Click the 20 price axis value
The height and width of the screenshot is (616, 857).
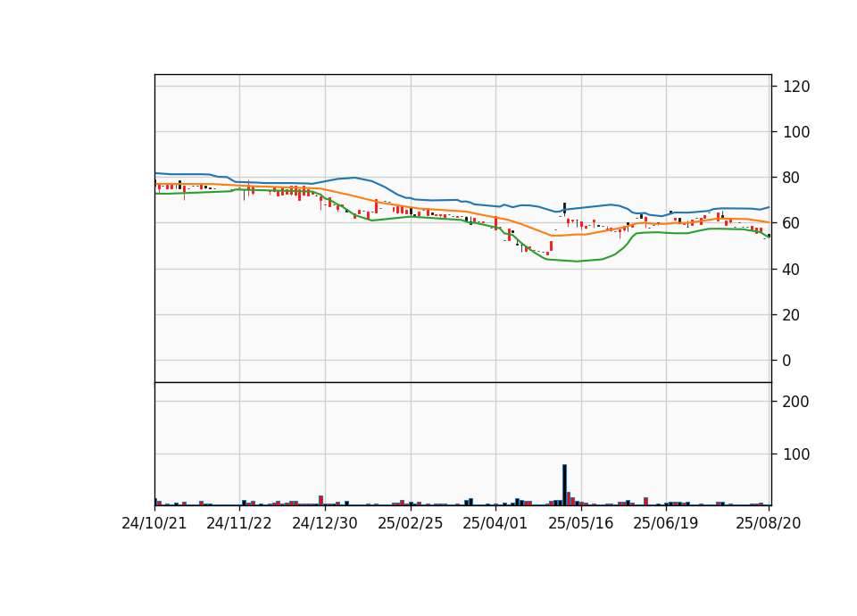click(x=792, y=315)
